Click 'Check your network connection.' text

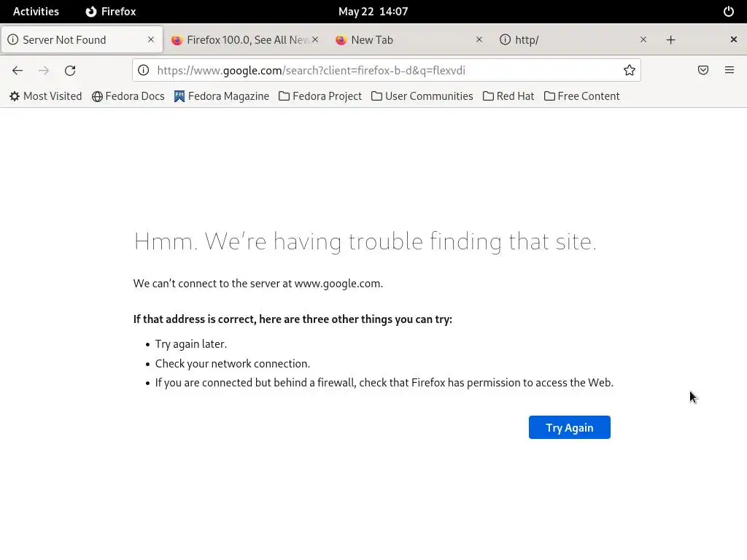233,364
